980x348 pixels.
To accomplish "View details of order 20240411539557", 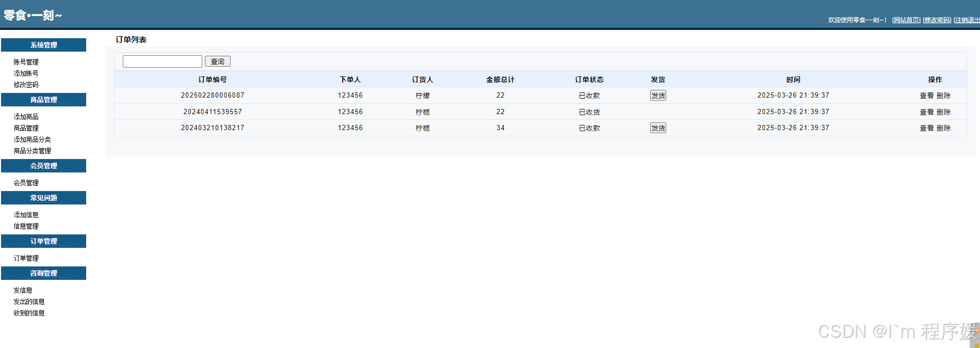I will click(926, 112).
